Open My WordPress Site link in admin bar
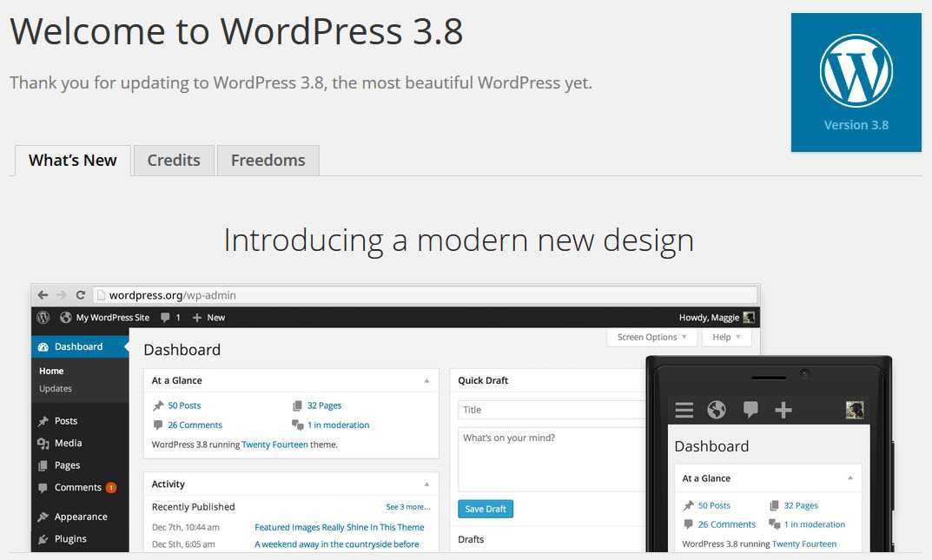Screen dimensions: 932x560 (112, 317)
